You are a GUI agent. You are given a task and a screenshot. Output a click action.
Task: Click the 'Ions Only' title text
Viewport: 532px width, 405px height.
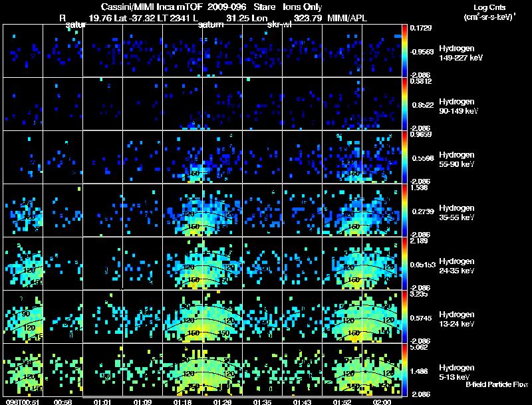[303, 7]
